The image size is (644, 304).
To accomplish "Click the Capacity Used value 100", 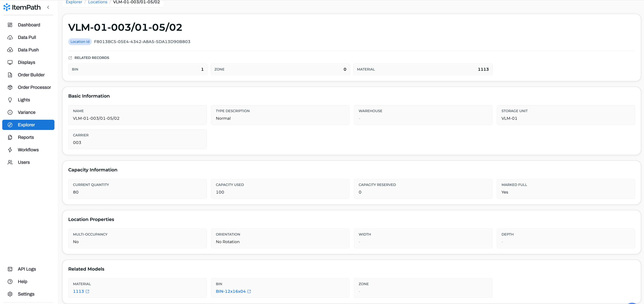I will pos(220,192).
